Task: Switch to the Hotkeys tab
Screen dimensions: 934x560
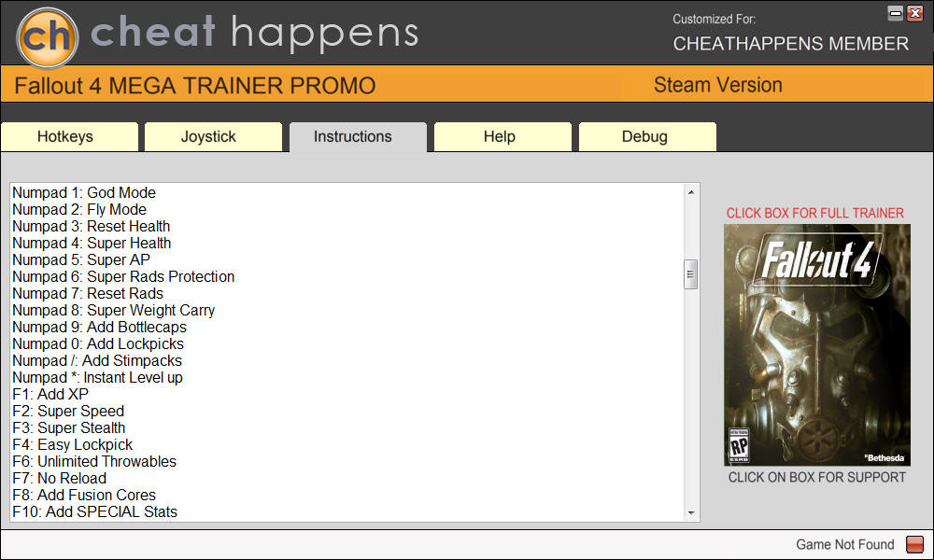Action: (x=65, y=136)
